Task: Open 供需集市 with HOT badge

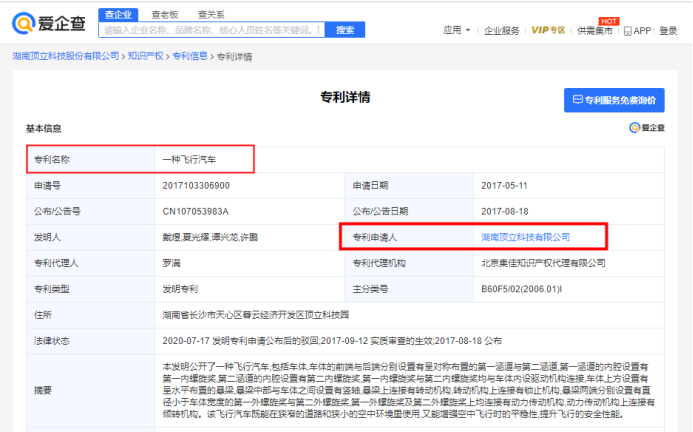Action: (x=595, y=31)
